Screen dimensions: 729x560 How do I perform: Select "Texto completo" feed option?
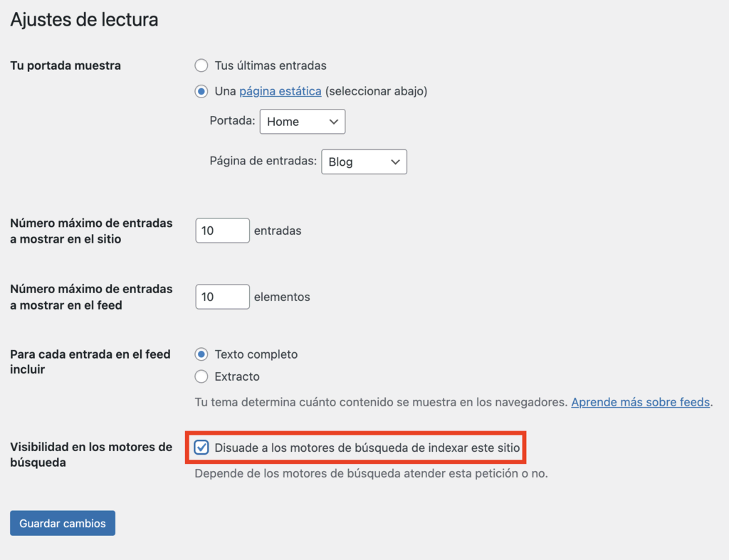click(201, 354)
